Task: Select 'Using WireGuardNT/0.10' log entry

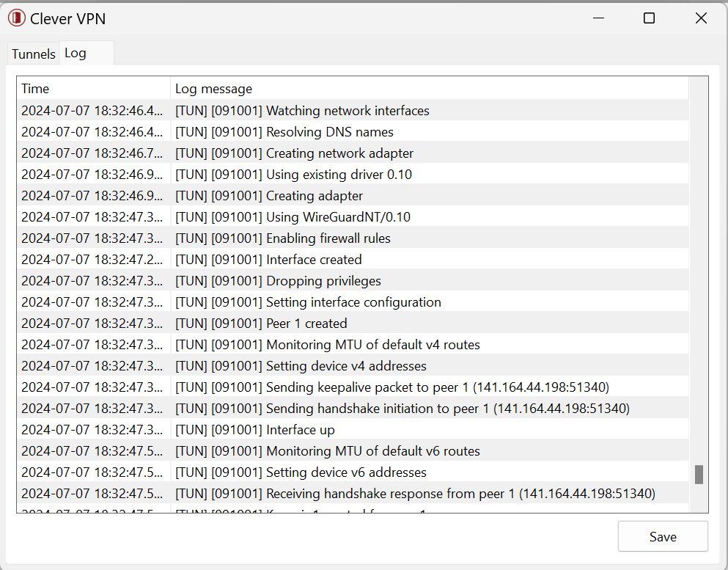Action: point(353,217)
